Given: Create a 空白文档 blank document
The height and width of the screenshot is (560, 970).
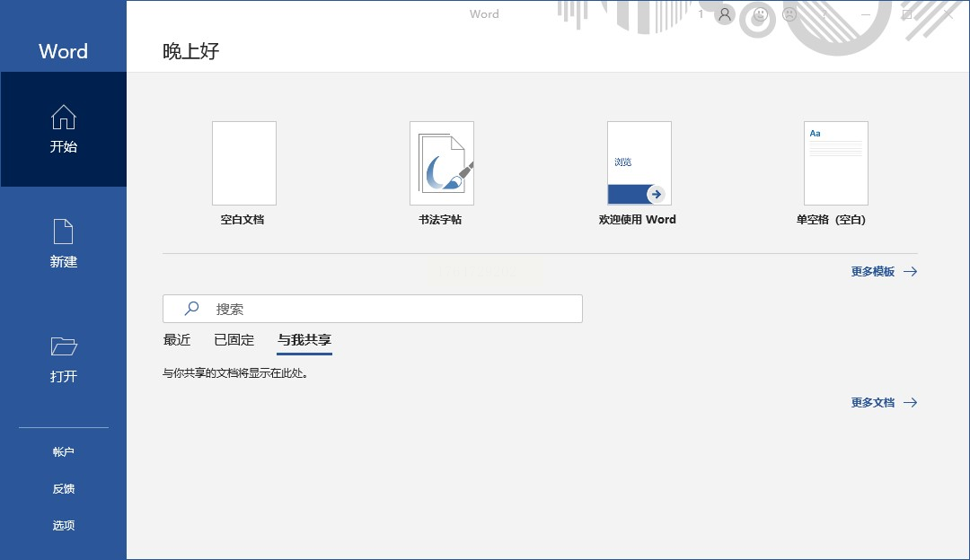Looking at the screenshot, I should pyautogui.click(x=243, y=162).
